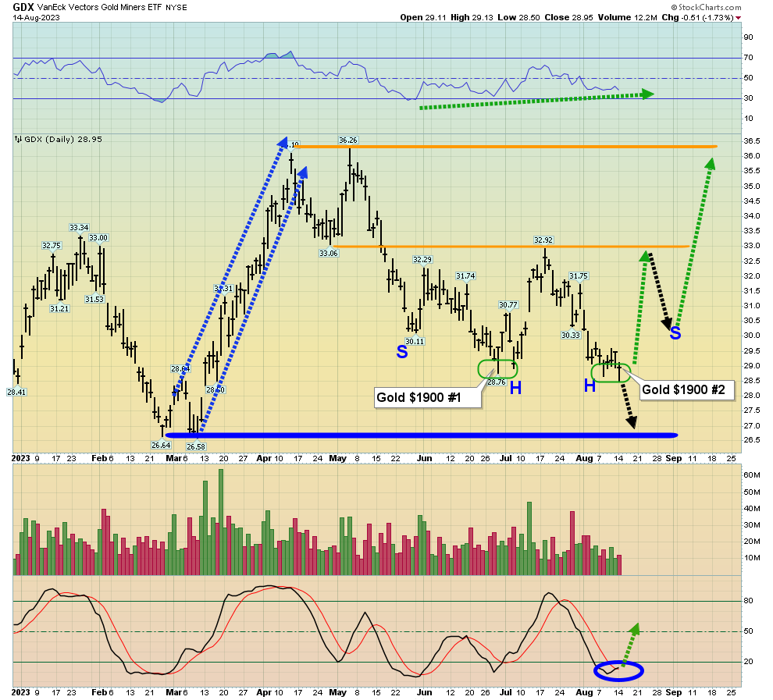Click the 31.21 price label

coord(59,308)
